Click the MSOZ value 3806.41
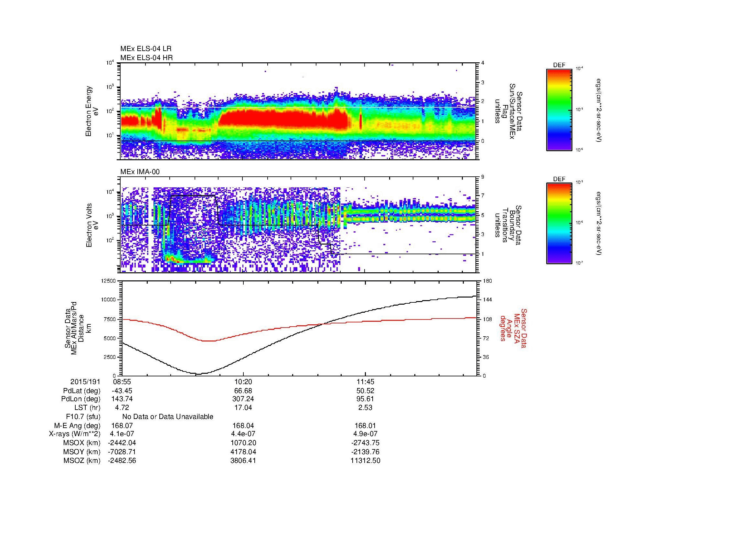756x534 pixels. tap(243, 461)
